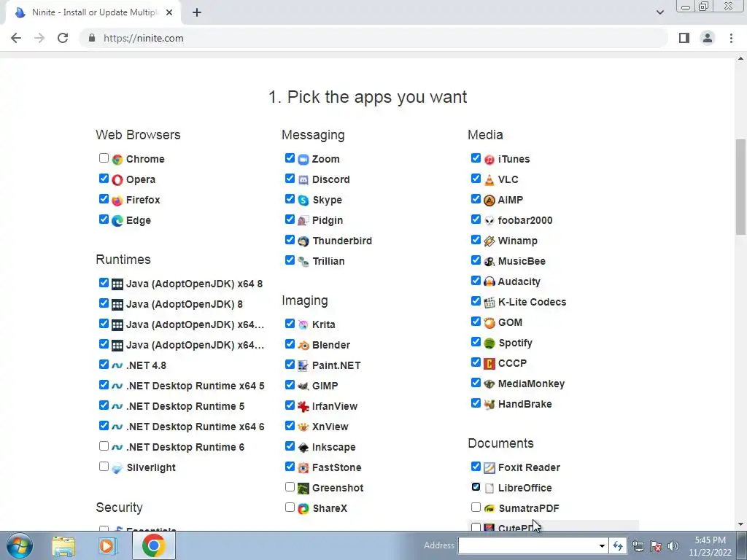Open the Chrome profile button
This screenshot has width=747, height=560.
[x=708, y=38]
